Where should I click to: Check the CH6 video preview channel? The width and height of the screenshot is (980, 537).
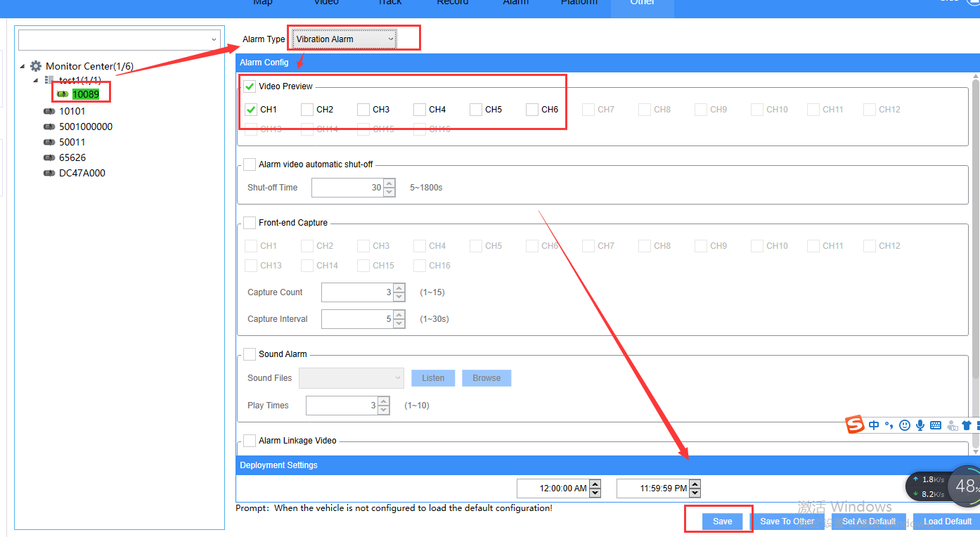click(x=531, y=110)
